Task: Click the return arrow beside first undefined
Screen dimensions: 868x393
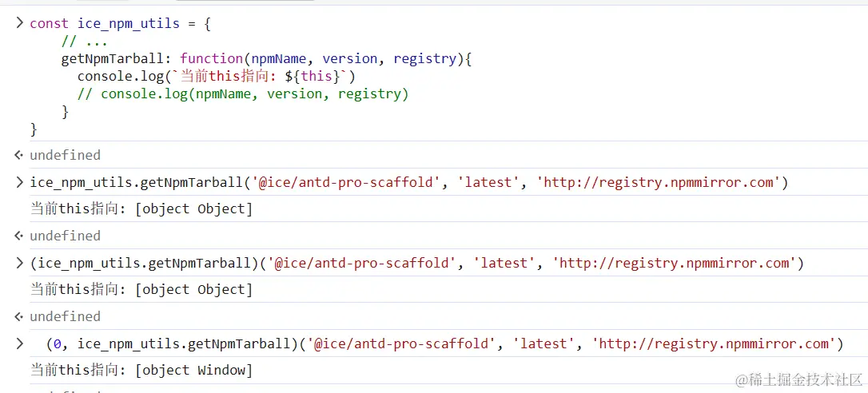Action: tap(20, 155)
